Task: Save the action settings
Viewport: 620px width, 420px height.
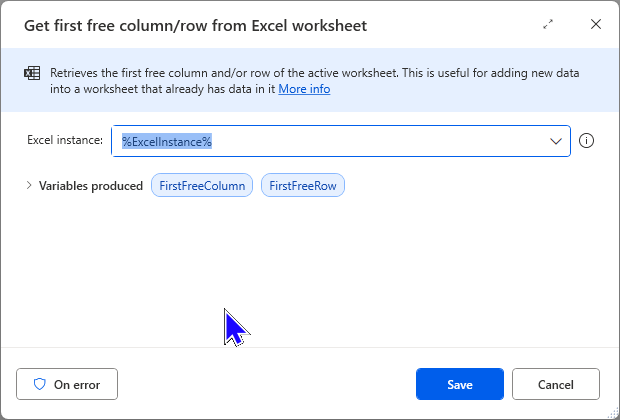Action: point(460,384)
